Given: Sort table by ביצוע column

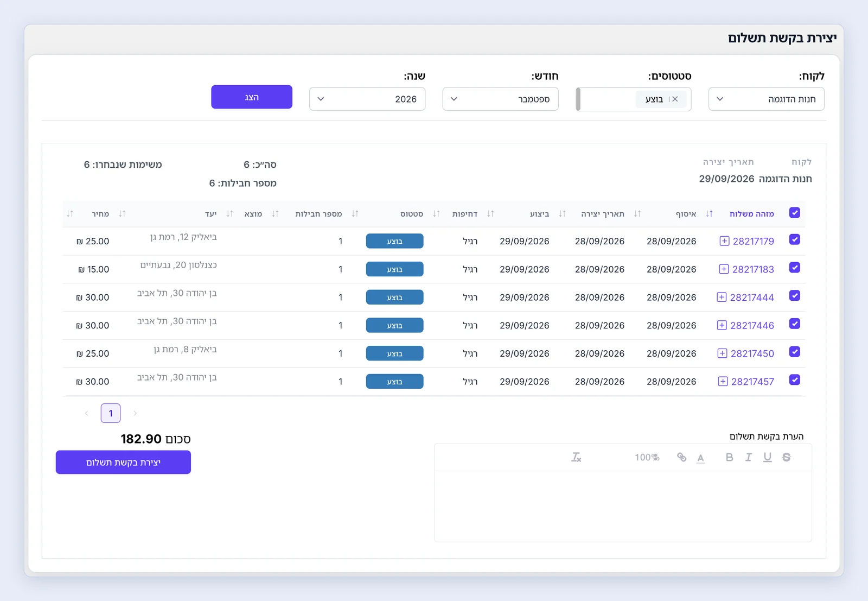Looking at the screenshot, I should [490, 214].
